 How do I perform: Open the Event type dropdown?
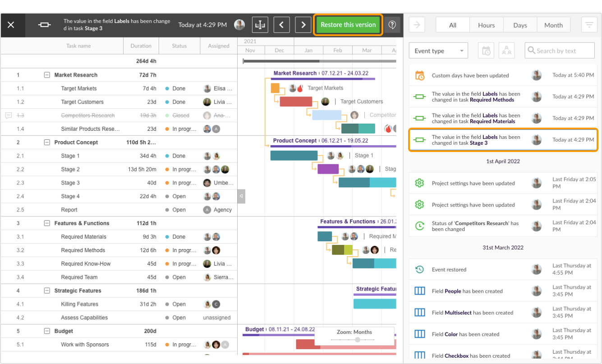pos(437,51)
